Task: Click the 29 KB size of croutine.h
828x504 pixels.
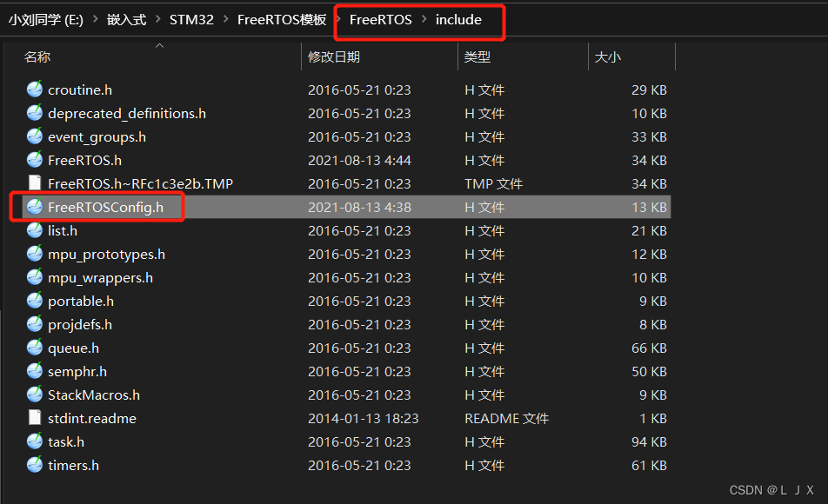Action: tap(649, 90)
